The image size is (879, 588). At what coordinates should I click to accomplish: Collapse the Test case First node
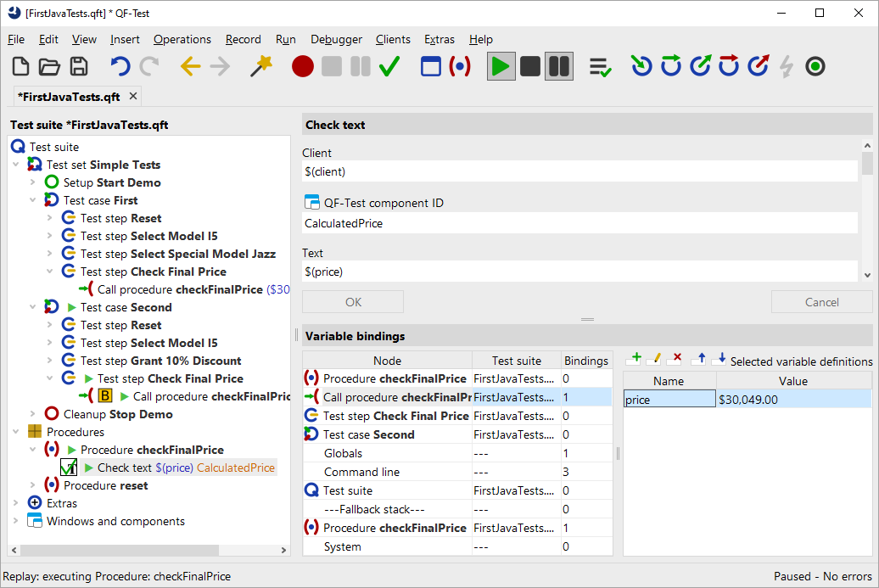[x=32, y=200]
